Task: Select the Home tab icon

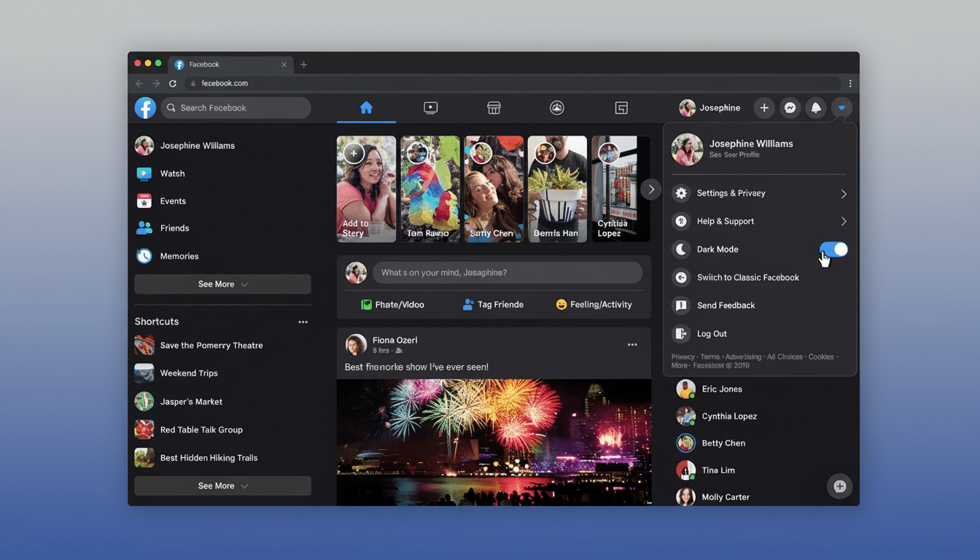Action: (x=367, y=107)
